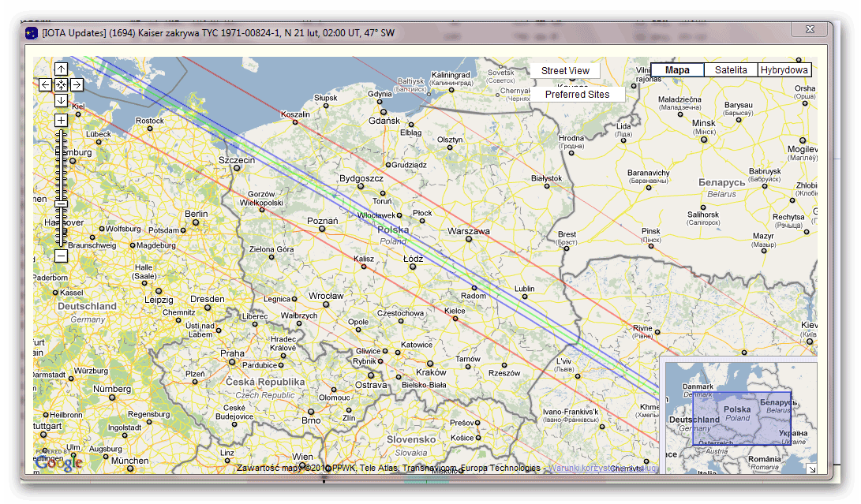This screenshot has width=861, height=504.
Task: Click the Koszalin marker on red line
Action: tap(295, 122)
